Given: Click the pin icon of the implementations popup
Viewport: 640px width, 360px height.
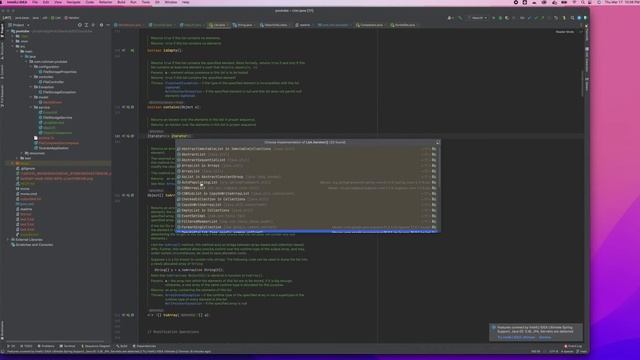Looking at the screenshot, I should pyautogui.click(x=438, y=142).
